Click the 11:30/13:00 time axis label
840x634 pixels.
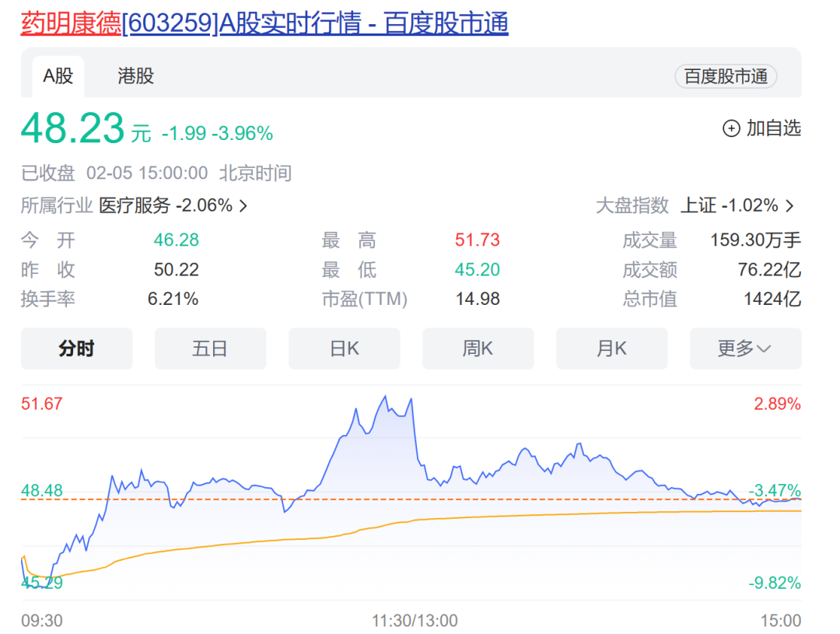click(415, 621)
